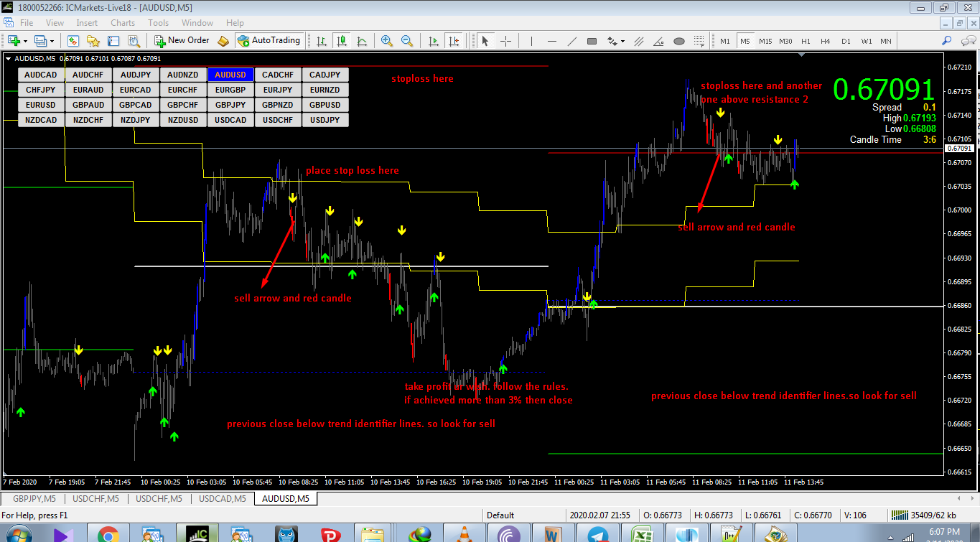Open the chat bubbles icon
The height and width of the screenshot is (542, 980).
click(x=969, y=41)
